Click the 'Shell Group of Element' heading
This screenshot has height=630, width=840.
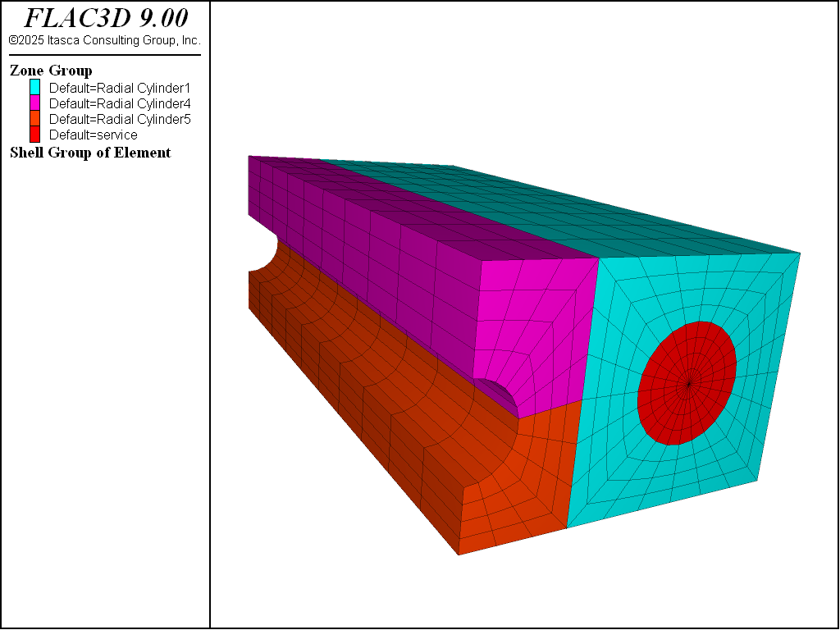pos(90,153)
